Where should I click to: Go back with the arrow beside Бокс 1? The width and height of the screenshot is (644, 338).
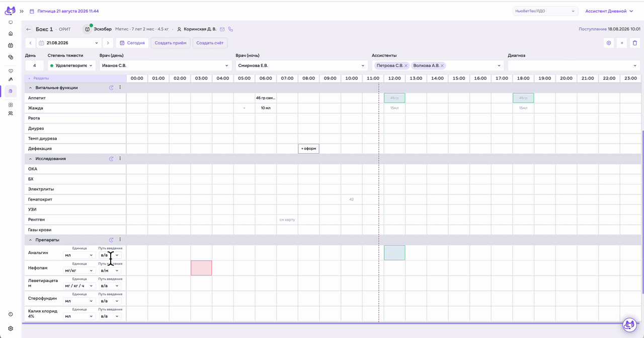[29, 29]
